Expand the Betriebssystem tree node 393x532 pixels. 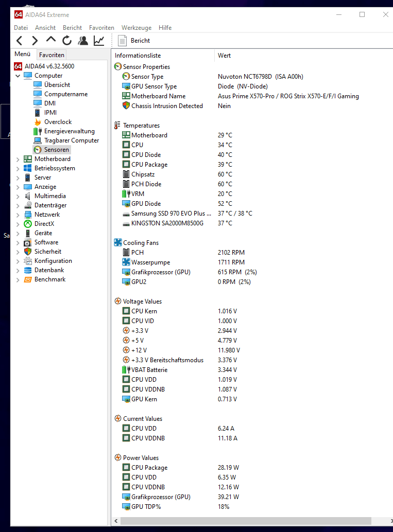tap(18, 168)
